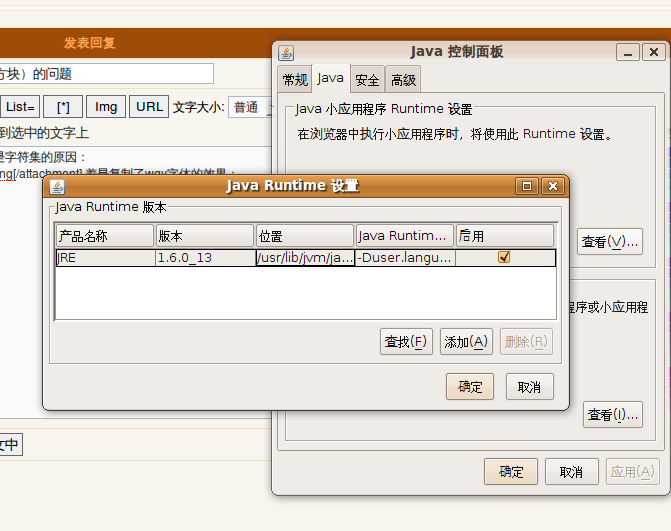Click the [*] forum editor button

click(x=63, y=107)
